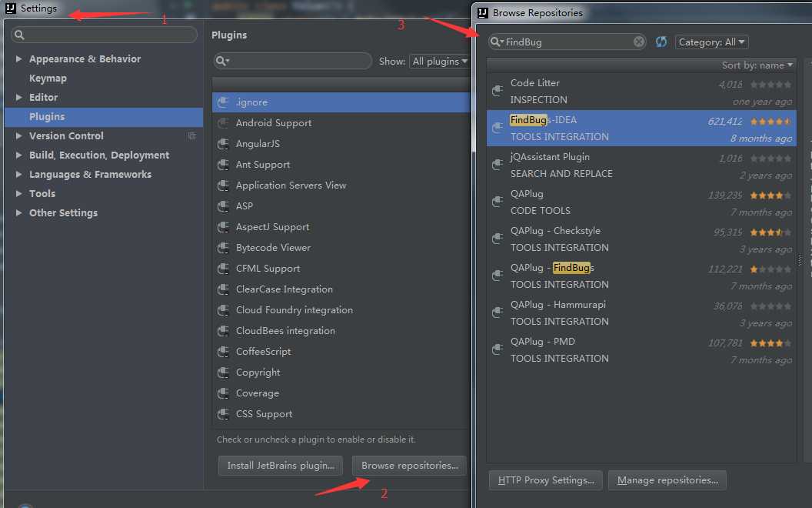Select the QAPlug - PMD plugin name
Viewport: 812px width, 508px height.
pos(543,342)
